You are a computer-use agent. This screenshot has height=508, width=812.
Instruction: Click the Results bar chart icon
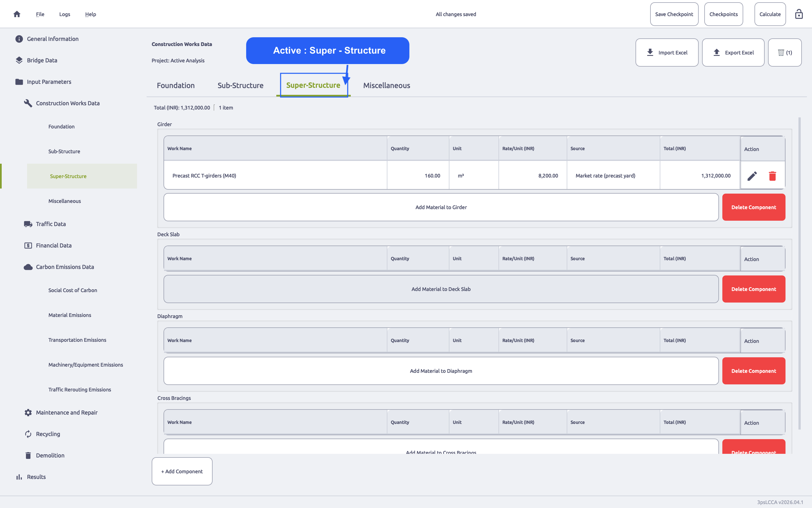click(19, 477)
